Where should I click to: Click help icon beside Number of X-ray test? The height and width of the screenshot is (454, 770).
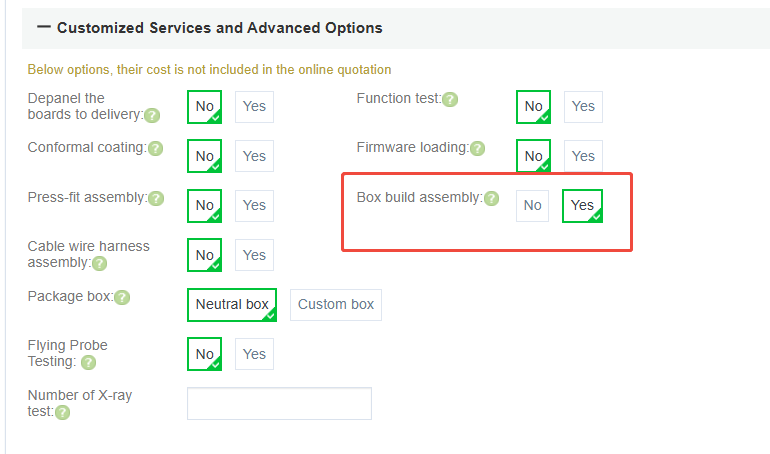point(63,412)
